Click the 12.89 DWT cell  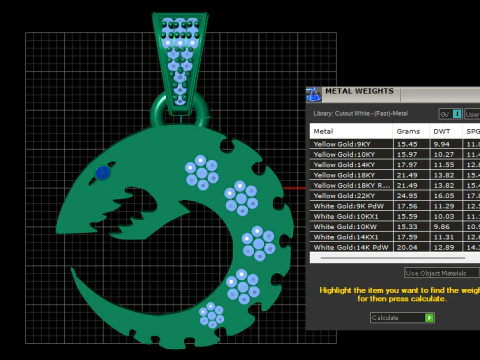click(x=446, y=248)
